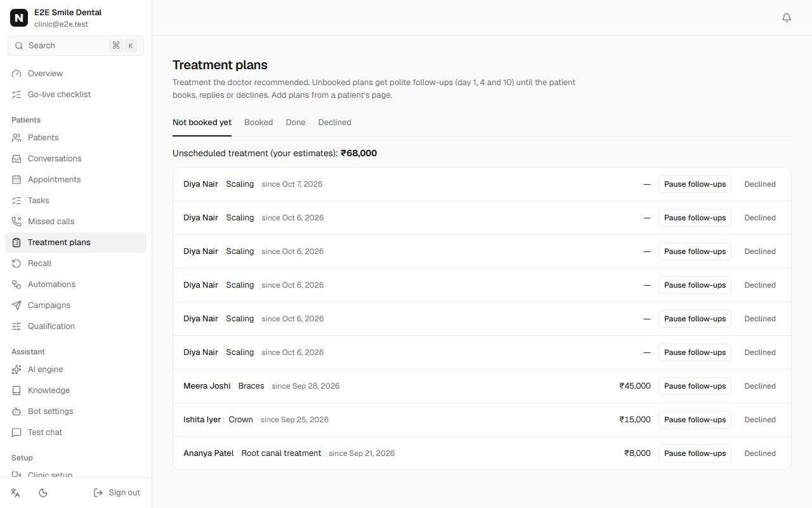Switch to the Declined tab
This screenshot has width=812, height=508.
(335, 123)
